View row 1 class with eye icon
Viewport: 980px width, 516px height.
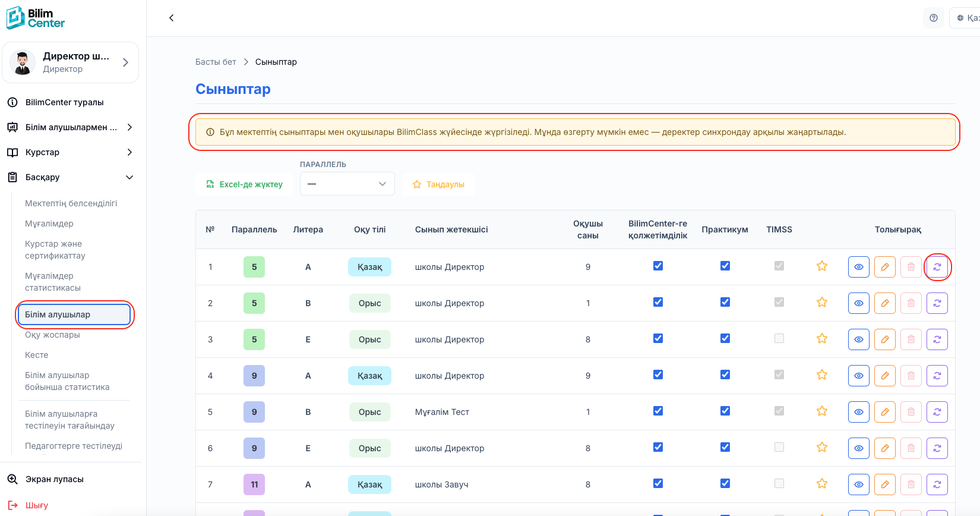859,267
